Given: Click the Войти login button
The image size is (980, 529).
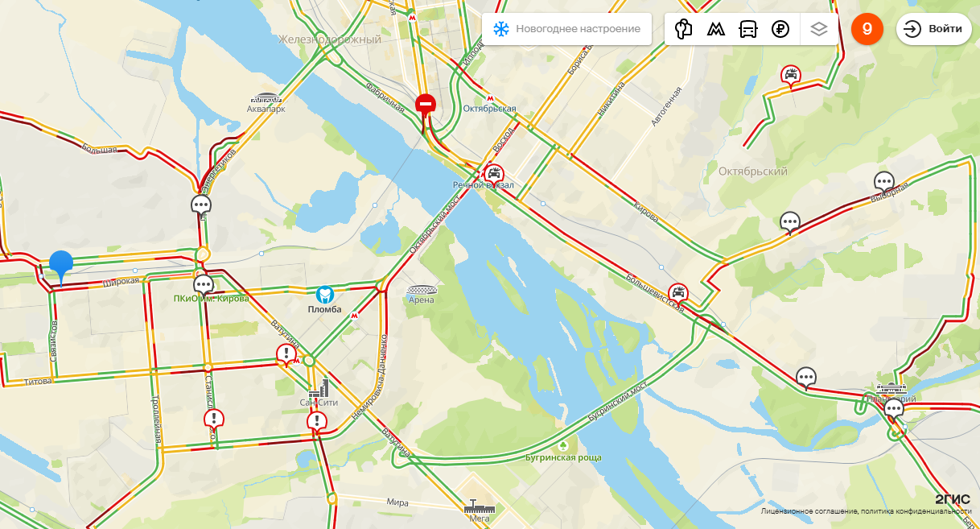Looking at the screenshot, I should pyautogui.click(x=934, y=29).
